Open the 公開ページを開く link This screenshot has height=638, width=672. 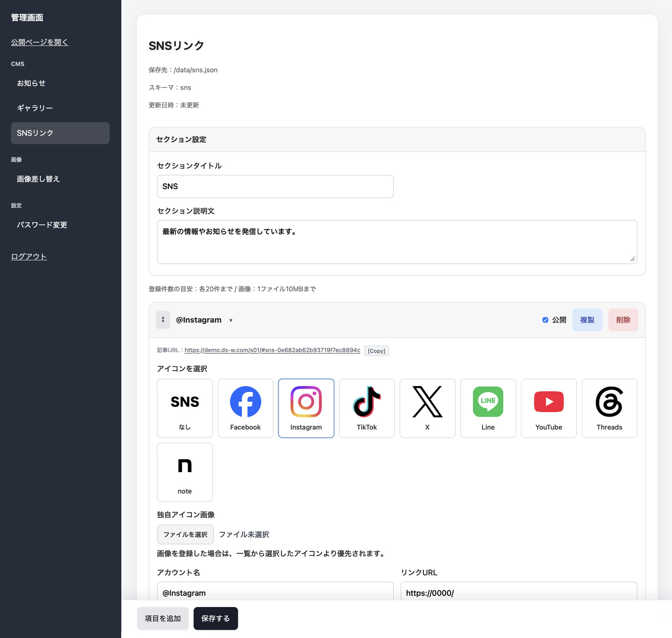[x=40, y=42]
